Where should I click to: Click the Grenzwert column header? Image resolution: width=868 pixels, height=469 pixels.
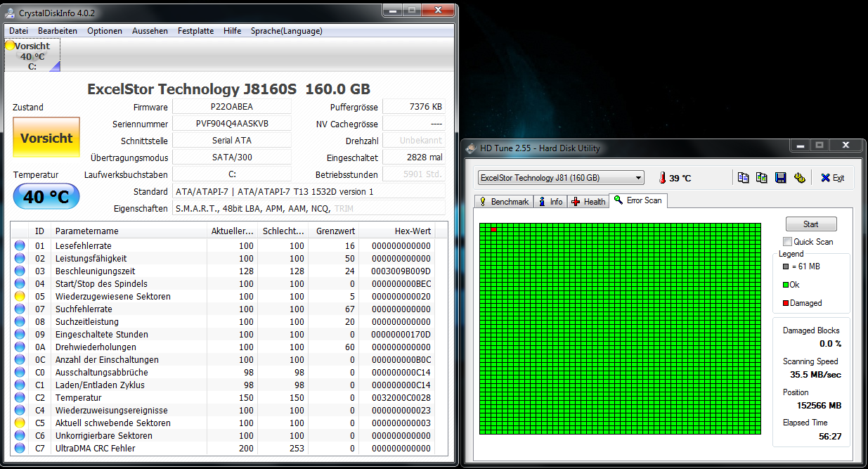[334, 231]
